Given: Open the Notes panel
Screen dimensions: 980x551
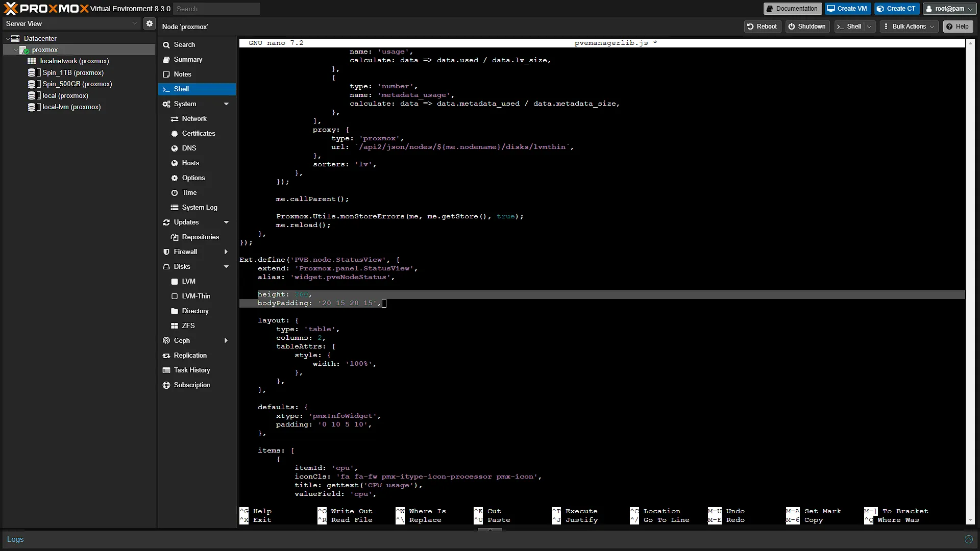Looking at the screenshot, I should pyautogui.click(x=197, y=74).
